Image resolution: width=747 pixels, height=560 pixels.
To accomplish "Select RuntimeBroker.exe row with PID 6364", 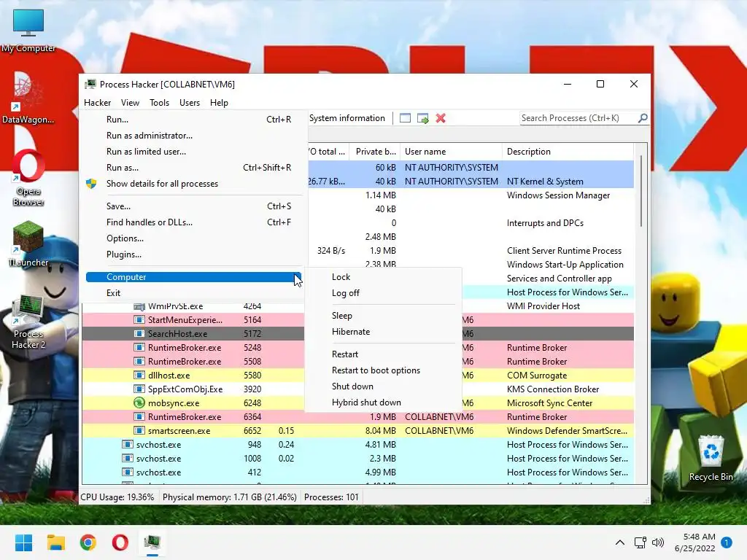I will point(357,416).
